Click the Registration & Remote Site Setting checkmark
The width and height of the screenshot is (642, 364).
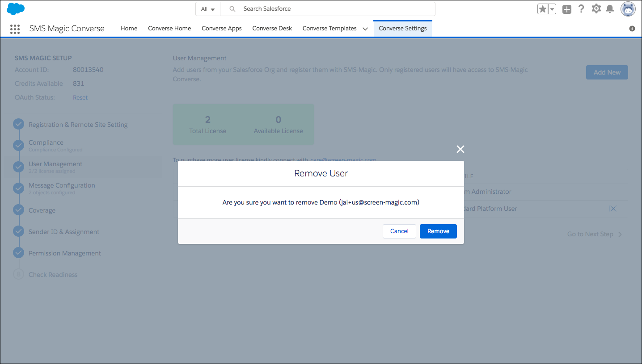click(18, 124)
